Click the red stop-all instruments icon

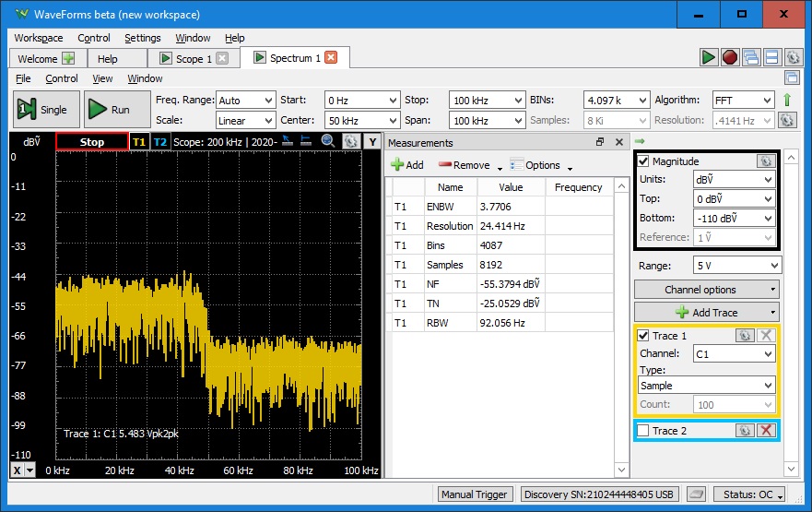click(x=730, y=57)
